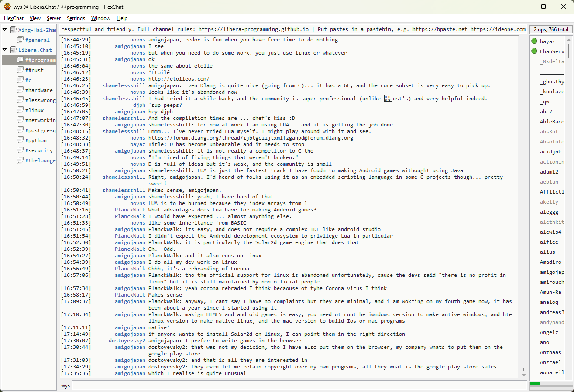Click the HexChat app icon in title bar
This screenshot has width=574, height=392.
pyautogui.click(x=7, y=7)
